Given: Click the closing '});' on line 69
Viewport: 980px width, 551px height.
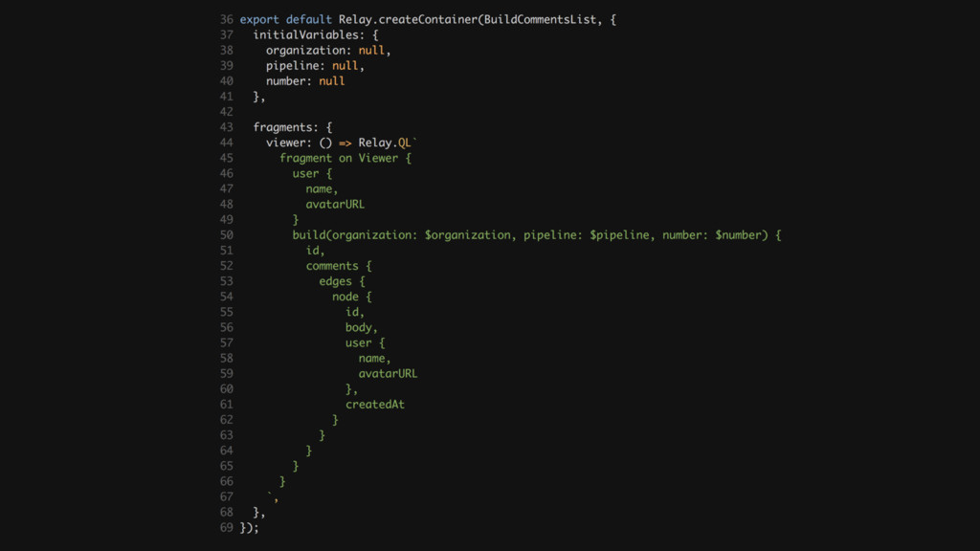Looking at the screenshot, I should (x=250, y=528).
